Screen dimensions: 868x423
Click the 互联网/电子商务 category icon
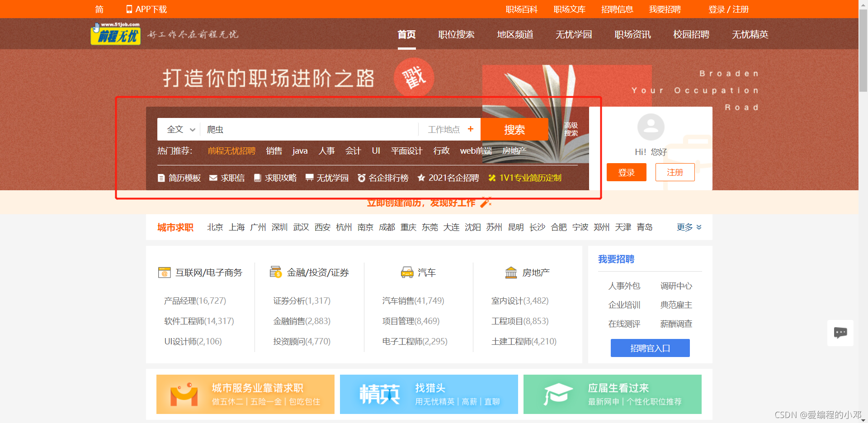(164, 273)
